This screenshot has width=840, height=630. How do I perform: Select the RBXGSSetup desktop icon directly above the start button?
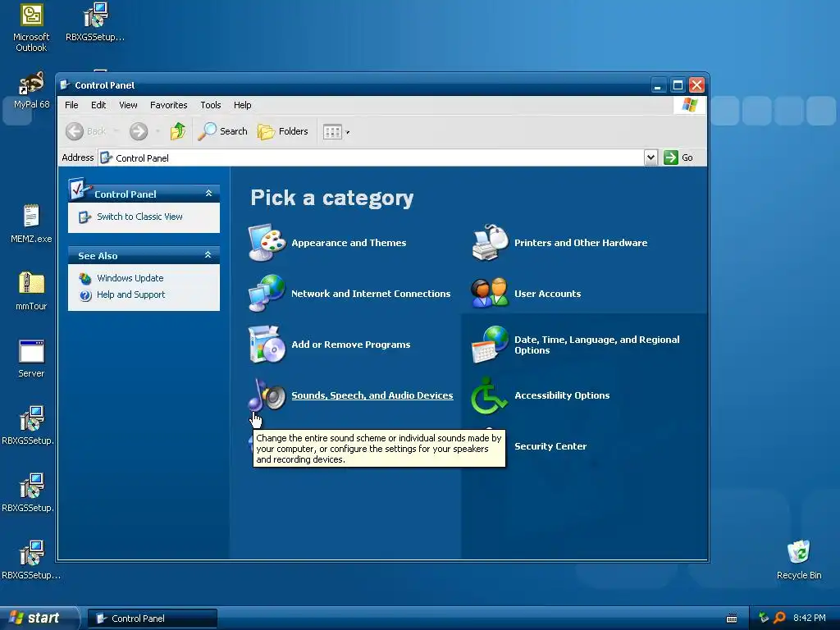click(30, 560)
